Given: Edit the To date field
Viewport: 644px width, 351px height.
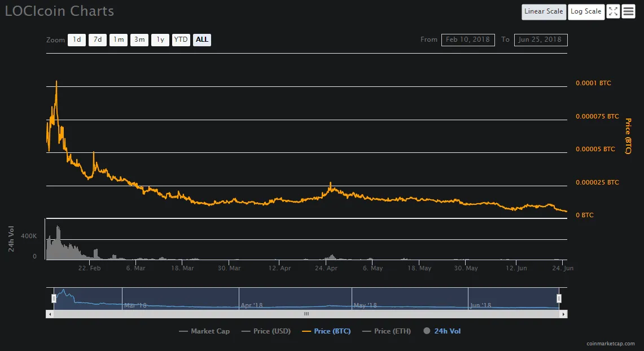Looking at the screenshot, I should click(541, 40).
